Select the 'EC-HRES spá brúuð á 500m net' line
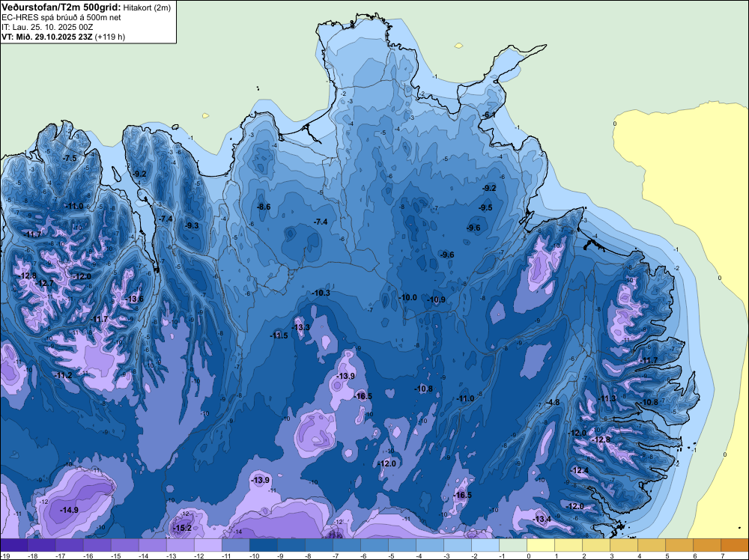This screenshot has height=560, width=749. (61, 18)
